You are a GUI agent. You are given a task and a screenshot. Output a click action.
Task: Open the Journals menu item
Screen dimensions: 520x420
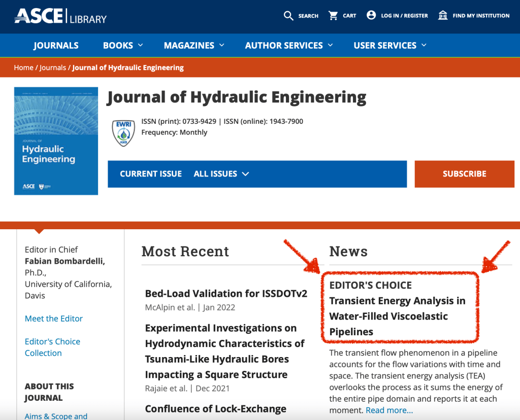coord(56,46)
